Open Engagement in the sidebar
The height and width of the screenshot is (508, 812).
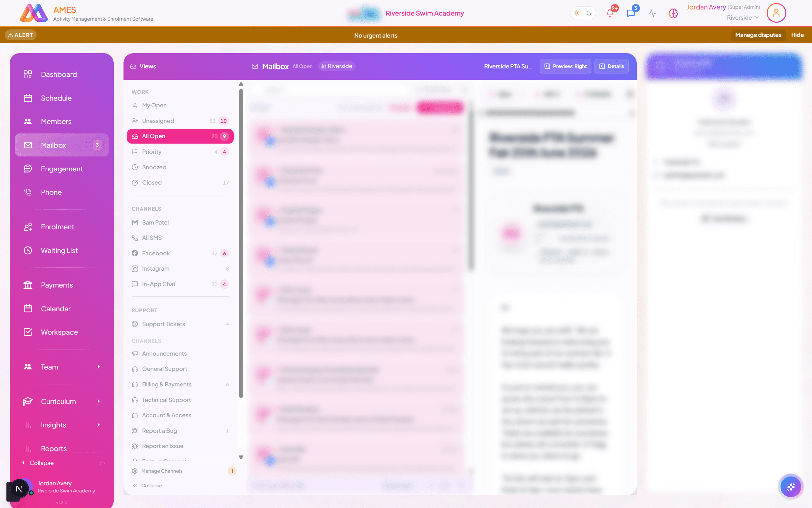pyautogui.click(x=62, y=169)
